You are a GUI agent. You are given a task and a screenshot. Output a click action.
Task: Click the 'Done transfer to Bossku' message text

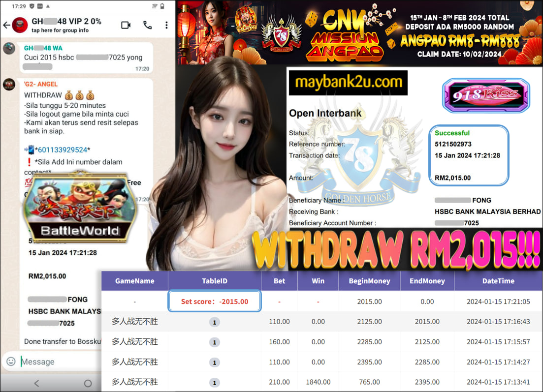tap(63, 341)
